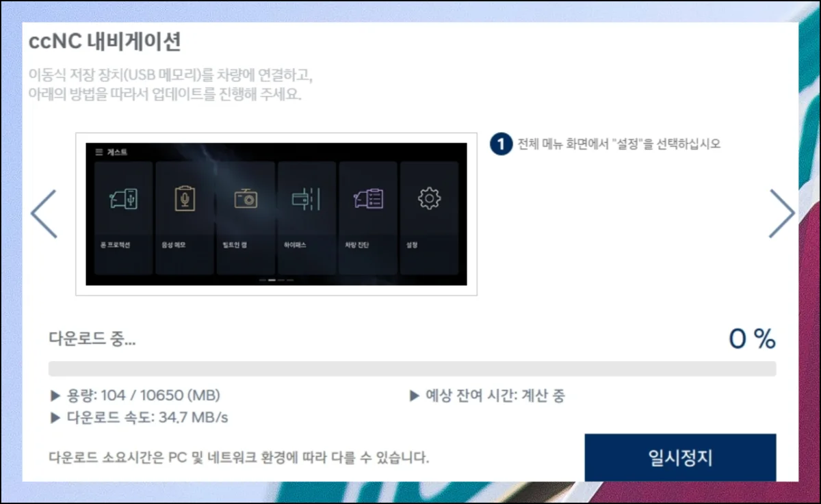Click the numbered step 1 badge
The image size is (821, 504).
[501, 144]
